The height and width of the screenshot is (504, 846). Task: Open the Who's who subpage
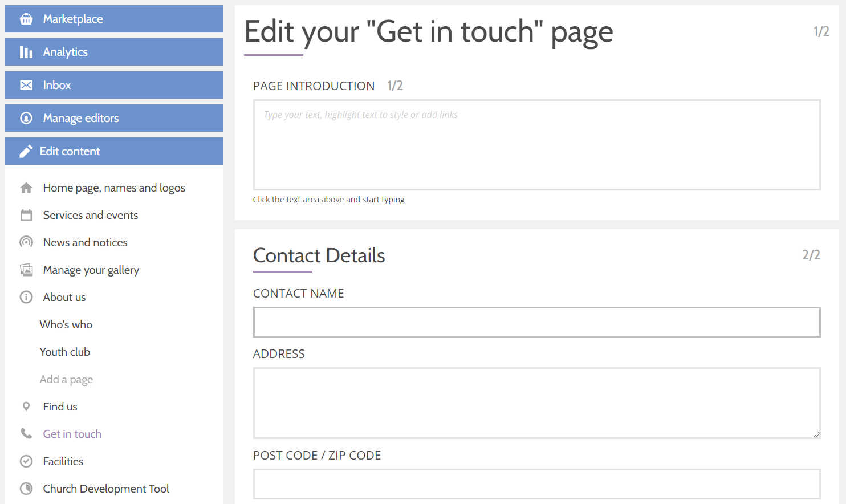point(66,324)
